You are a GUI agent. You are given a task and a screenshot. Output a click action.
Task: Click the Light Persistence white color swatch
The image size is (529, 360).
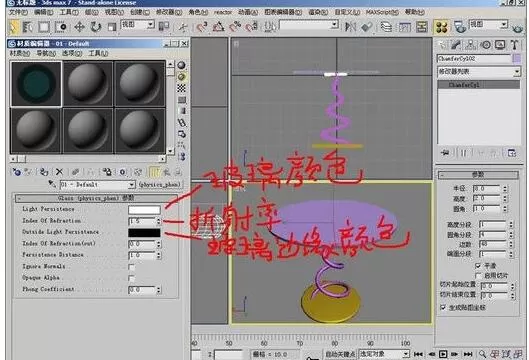pyautogui.click(x=144, y=210)
